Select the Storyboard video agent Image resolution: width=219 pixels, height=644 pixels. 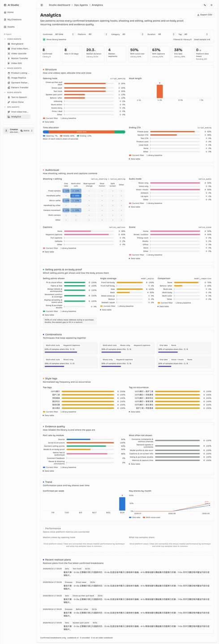coord(19,44)
